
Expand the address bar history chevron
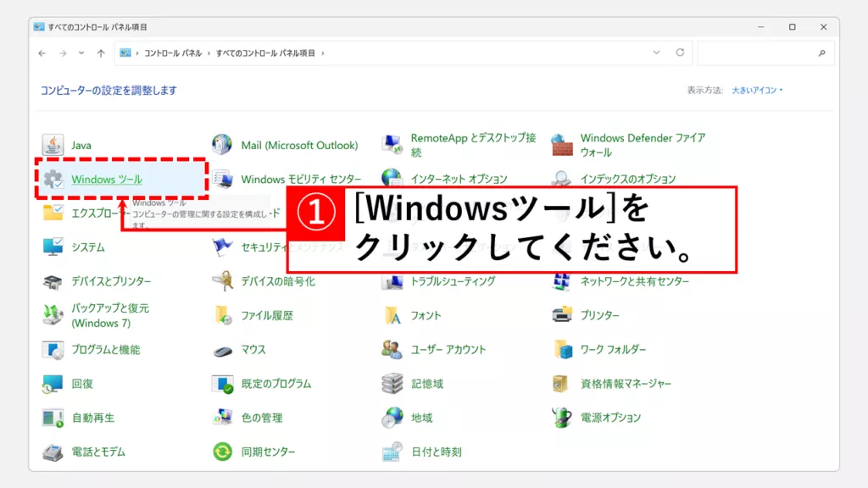(x=656, y=53)
